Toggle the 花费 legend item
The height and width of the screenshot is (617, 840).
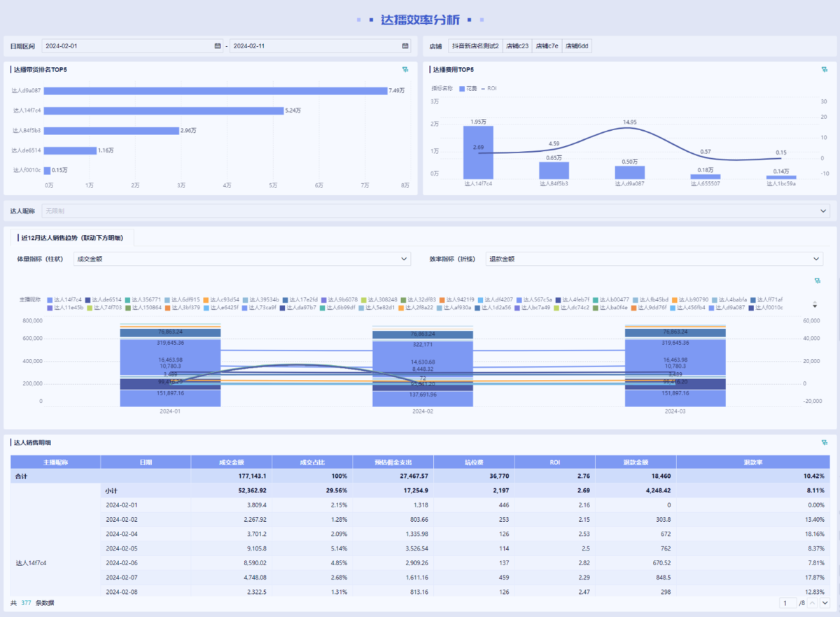coord(467,89)
